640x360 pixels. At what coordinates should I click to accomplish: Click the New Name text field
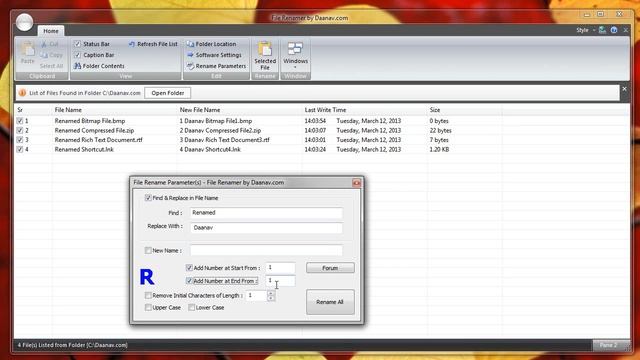(266, 250)
